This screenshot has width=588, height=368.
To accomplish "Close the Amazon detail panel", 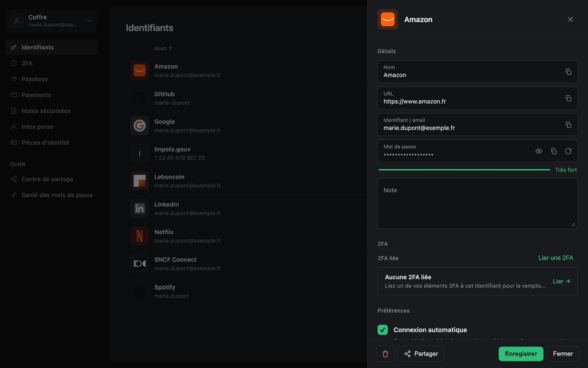I will (x=571, y=19).
